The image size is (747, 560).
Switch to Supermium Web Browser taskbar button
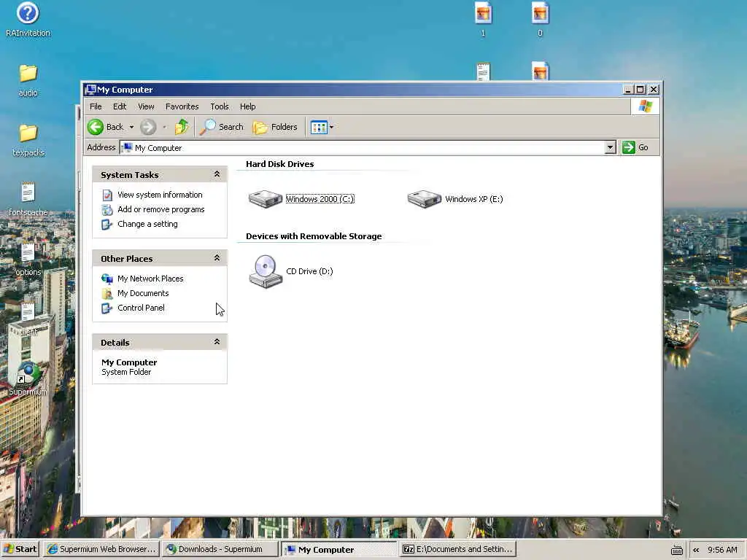101,550
